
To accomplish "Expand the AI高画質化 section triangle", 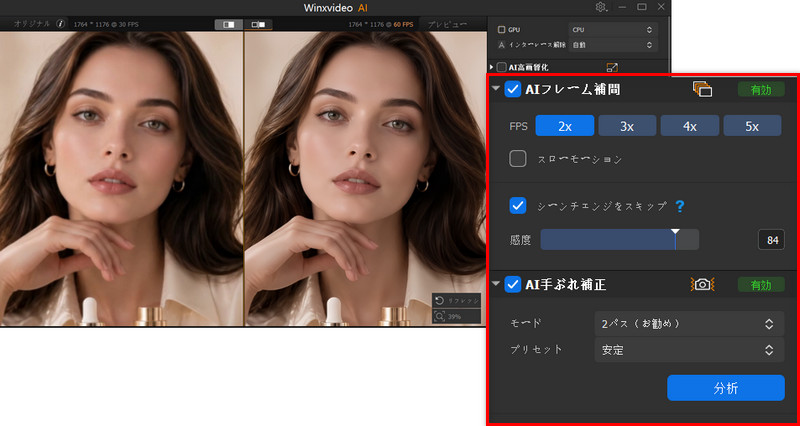I will (491, 67).
